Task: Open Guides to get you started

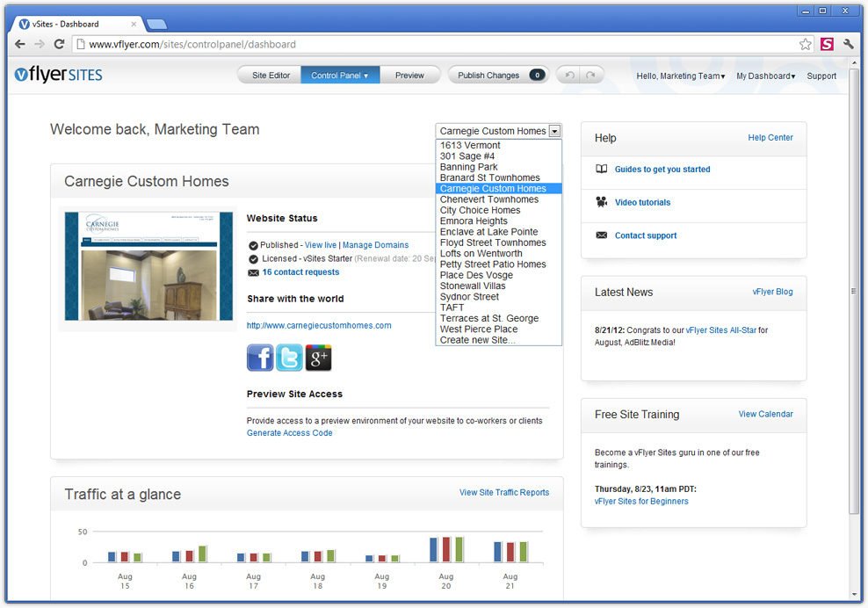Action: [662, 170]
